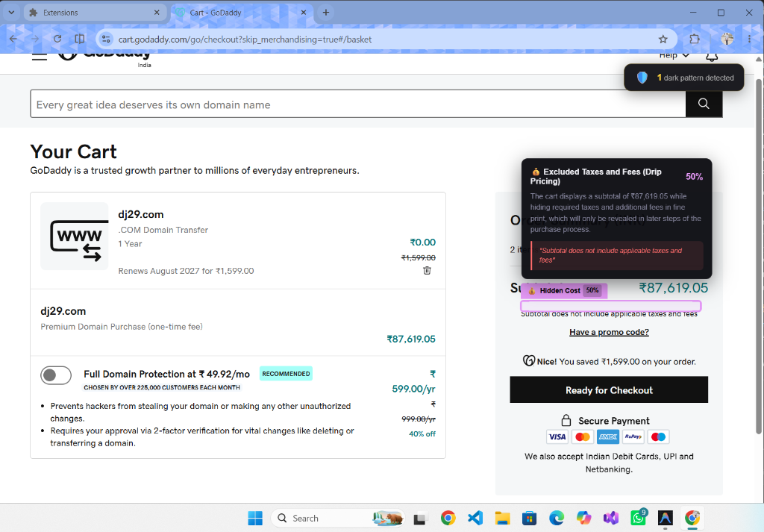
Task: Open Microsoft Edge from taskbar
Action: click(x=557, y=518)
